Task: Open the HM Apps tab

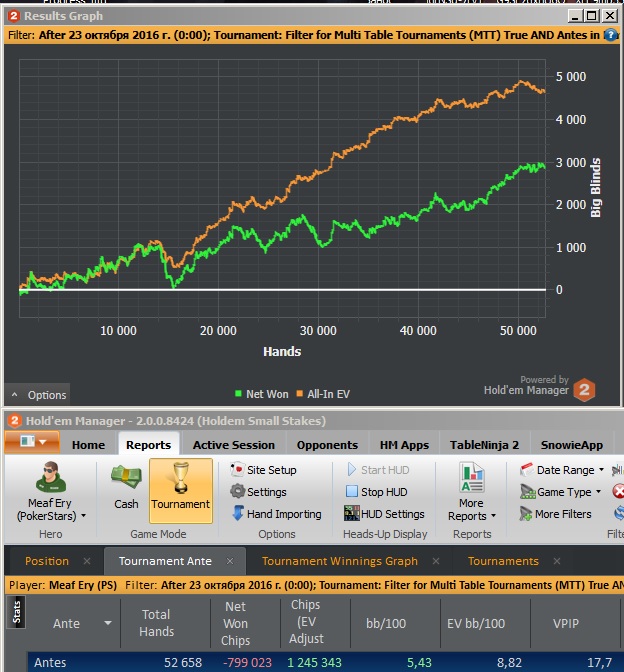Action: (x=404, y=445)
